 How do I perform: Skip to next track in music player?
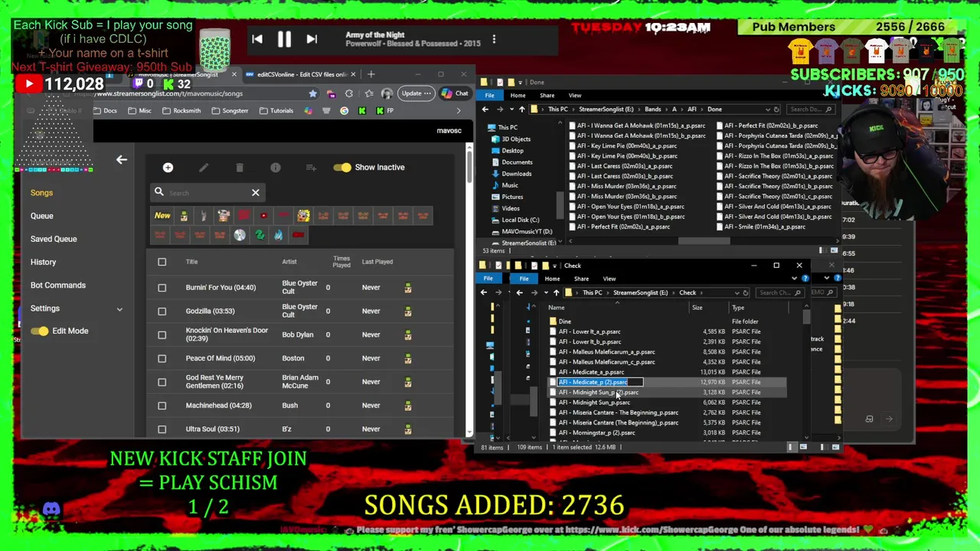312,39
